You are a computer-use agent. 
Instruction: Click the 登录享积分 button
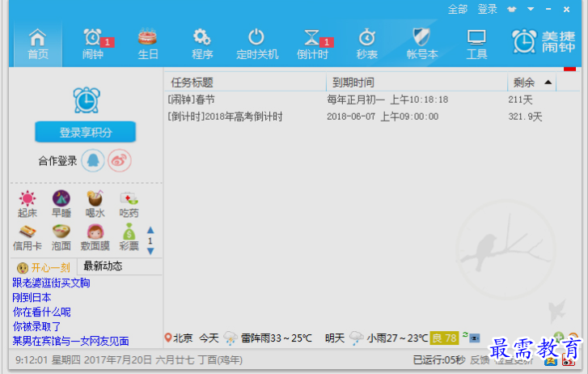point(86,132)
